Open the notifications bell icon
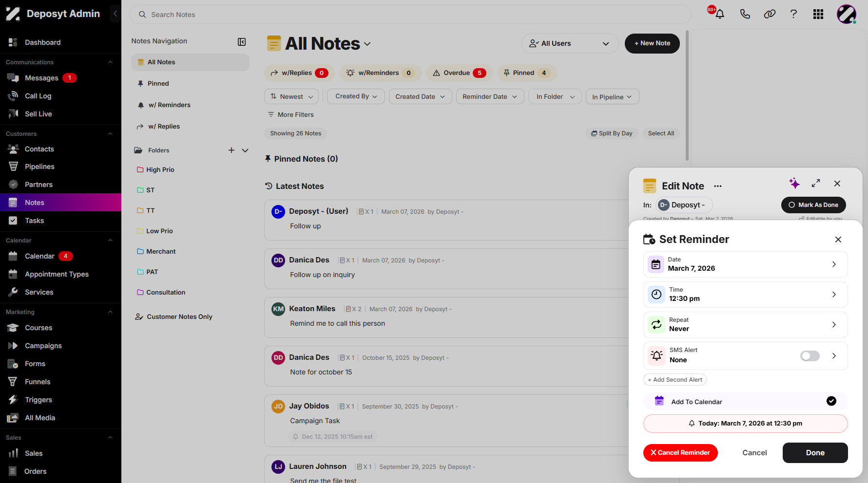This screenshot has height=483, width=868. (719, 14)
